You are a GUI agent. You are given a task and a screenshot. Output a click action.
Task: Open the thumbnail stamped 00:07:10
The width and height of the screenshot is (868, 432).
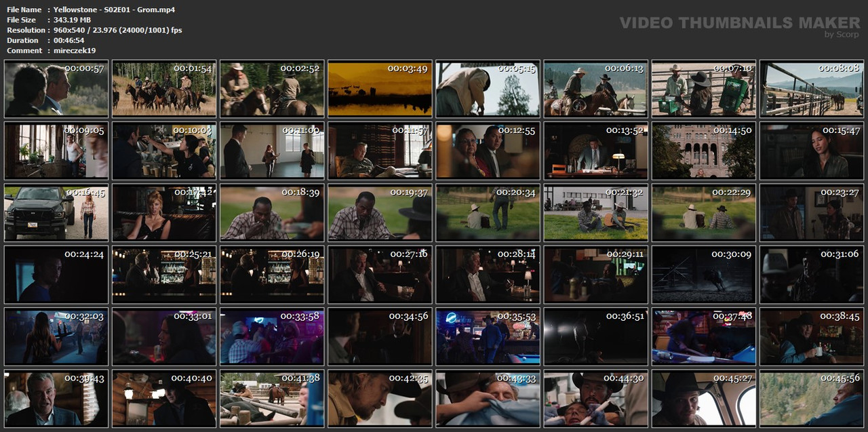(x=704, y=89)
